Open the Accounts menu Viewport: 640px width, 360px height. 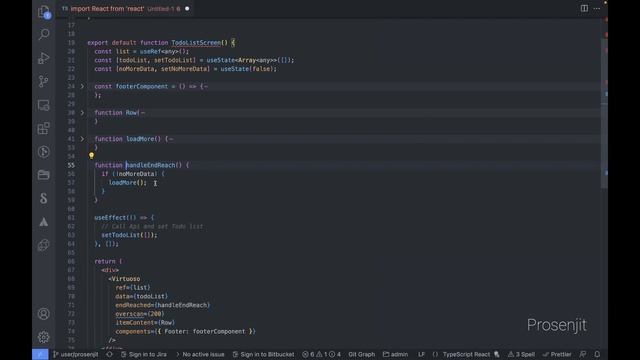pos(44,313)
